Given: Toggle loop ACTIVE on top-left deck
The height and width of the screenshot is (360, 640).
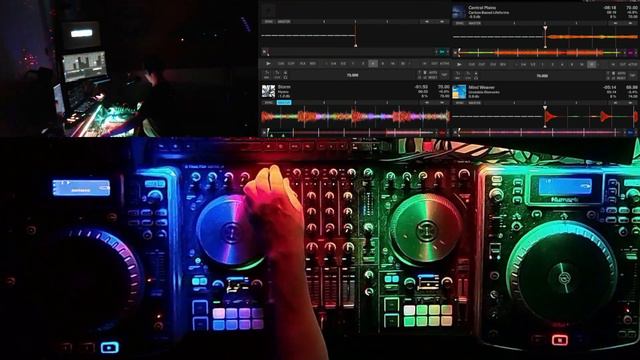Looking at the screenshot, I should coord(444,64).
